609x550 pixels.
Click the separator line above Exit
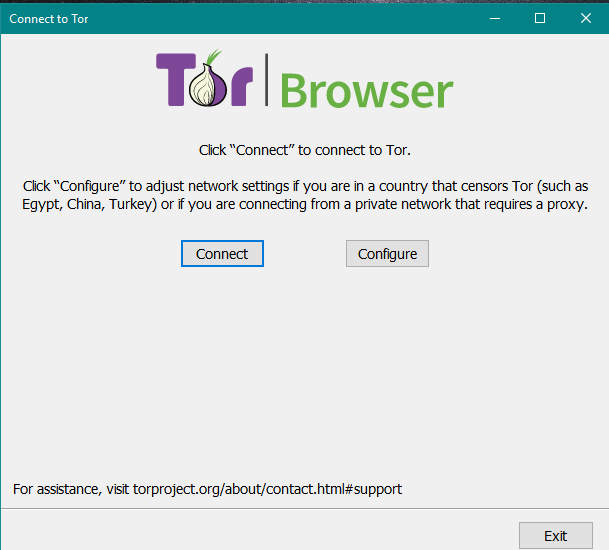click(x=304, y=509)
